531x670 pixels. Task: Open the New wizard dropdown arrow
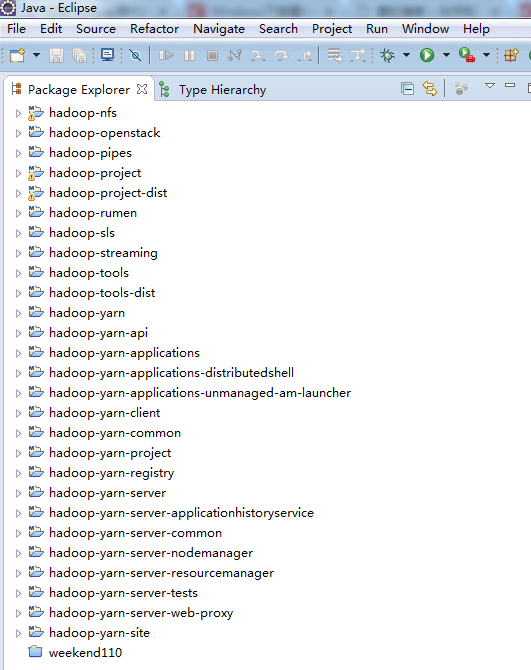tap(36, 55)
